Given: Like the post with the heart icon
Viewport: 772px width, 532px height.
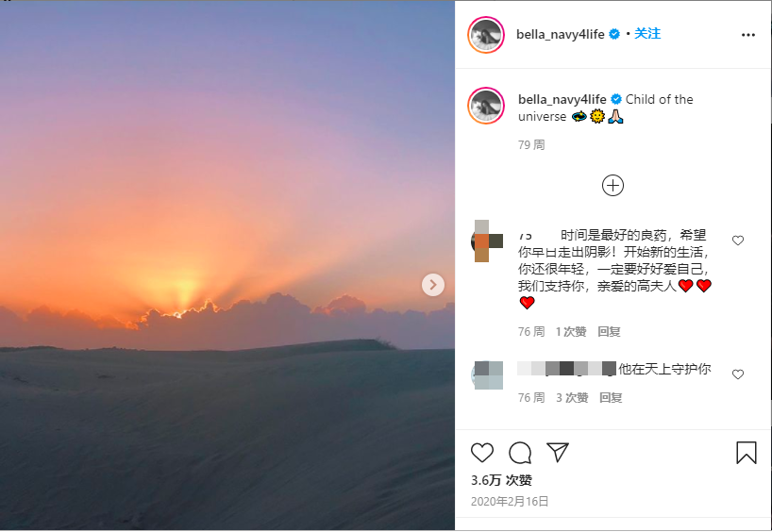Looking at the screenshot, I should click(482, 453).
